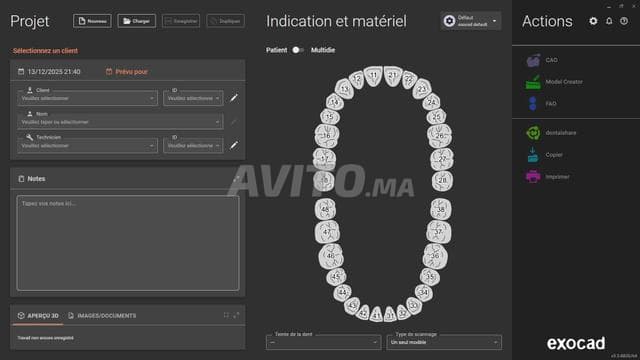Start the FAO module
Viewport: 640px width, 360px height.
[542, 104]
